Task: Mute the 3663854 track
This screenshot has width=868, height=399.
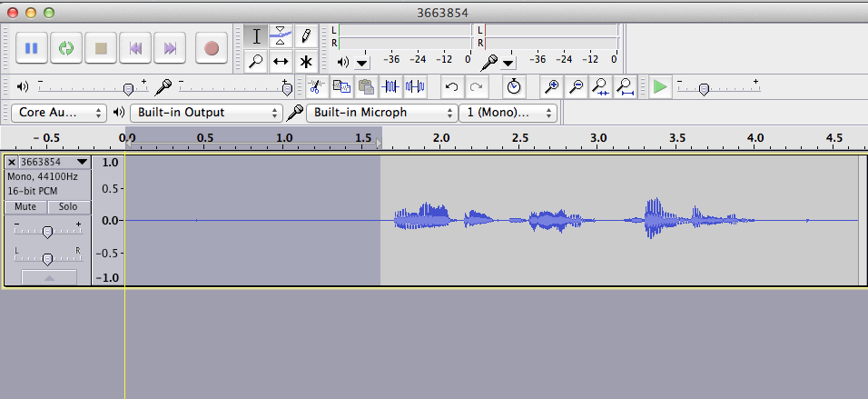Action: 25,206
